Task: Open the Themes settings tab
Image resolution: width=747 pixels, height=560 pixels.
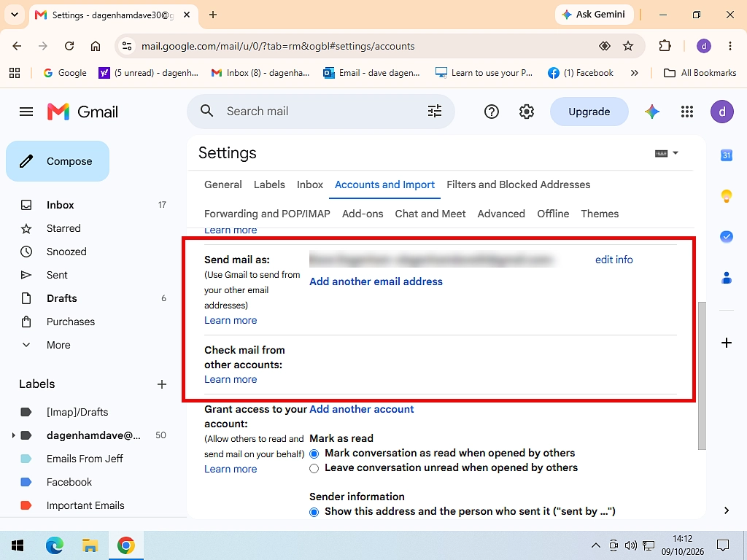Action: (600, 214)
